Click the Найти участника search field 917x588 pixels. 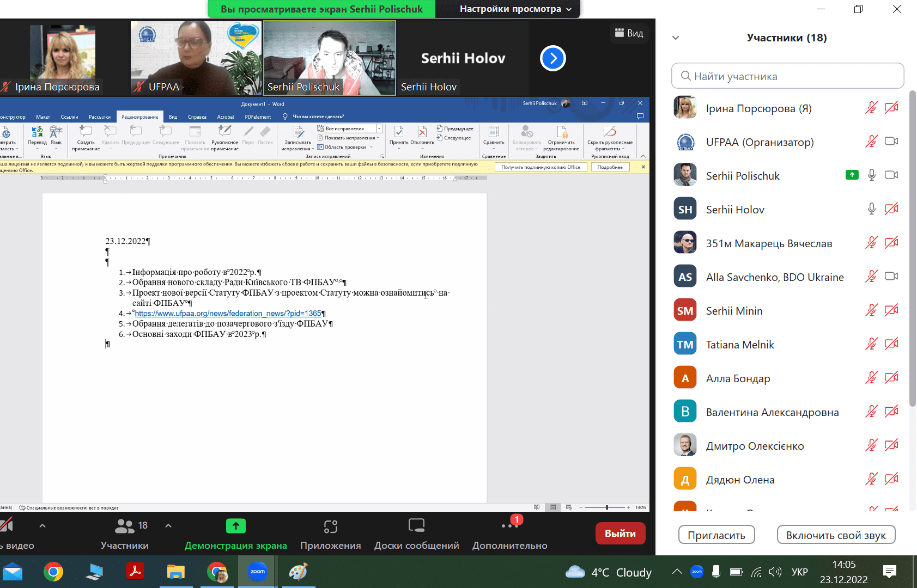788,76
